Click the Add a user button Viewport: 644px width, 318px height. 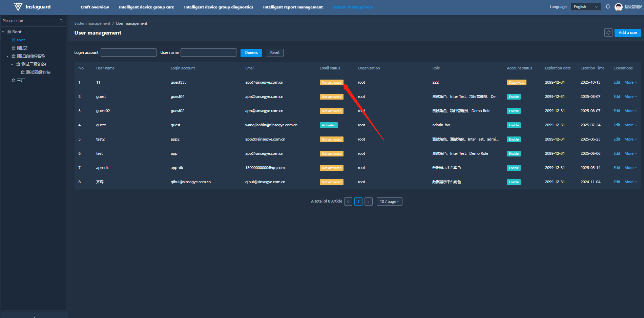627,33
